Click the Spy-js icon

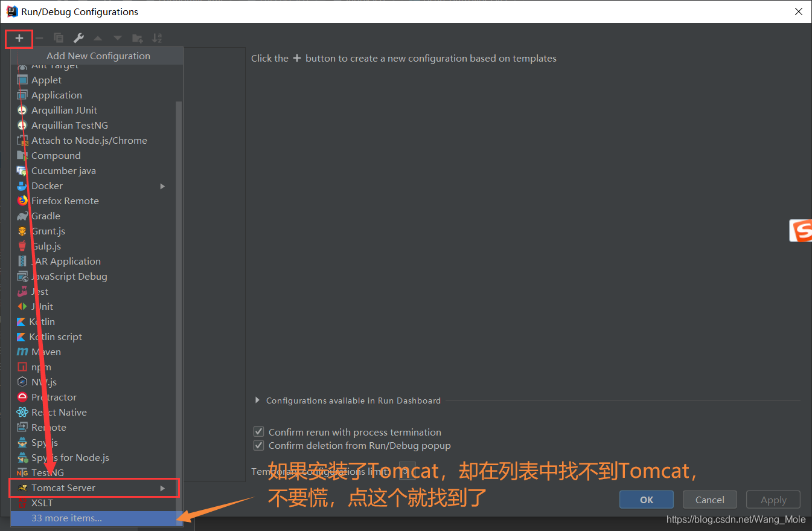(x=22, y=442)
